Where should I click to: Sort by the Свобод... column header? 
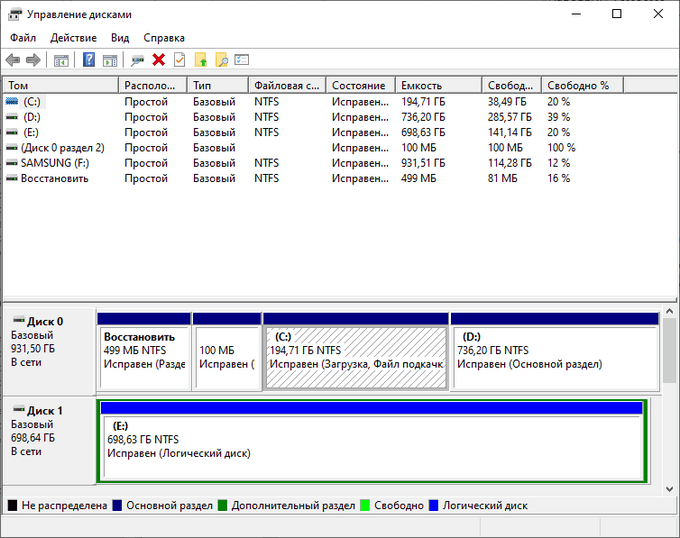pyautogui.click(x=512, y=85)
